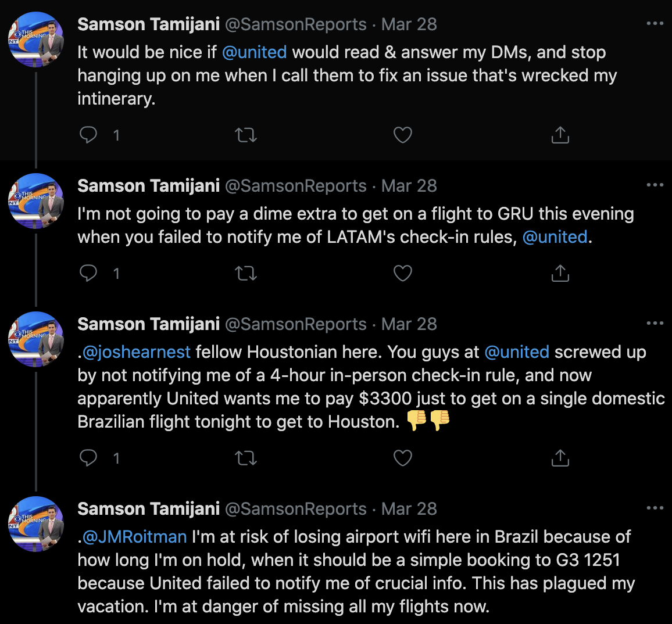
Task: Retweet the tweet about flight to GRU
Action: coord(246,273)
